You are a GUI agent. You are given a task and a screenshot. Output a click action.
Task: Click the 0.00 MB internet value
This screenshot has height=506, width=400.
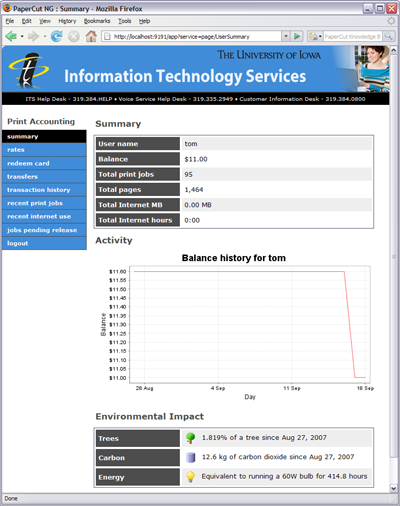pos(198,205)
